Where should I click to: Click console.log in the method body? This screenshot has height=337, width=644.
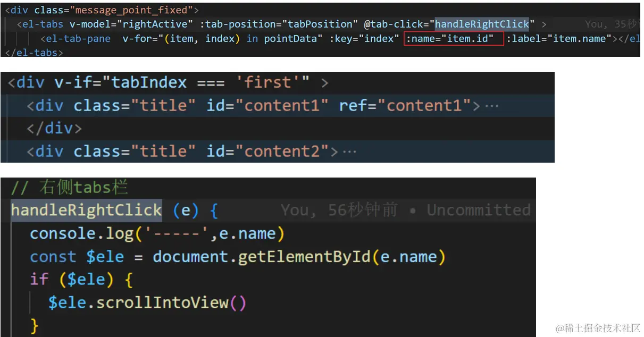(x=82, y=233)
